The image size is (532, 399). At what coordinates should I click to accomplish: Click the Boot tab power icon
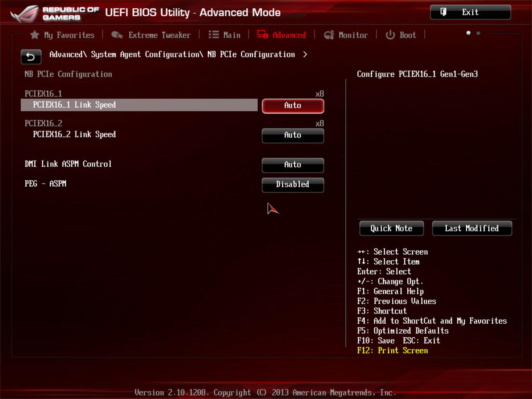pos(390,35)
